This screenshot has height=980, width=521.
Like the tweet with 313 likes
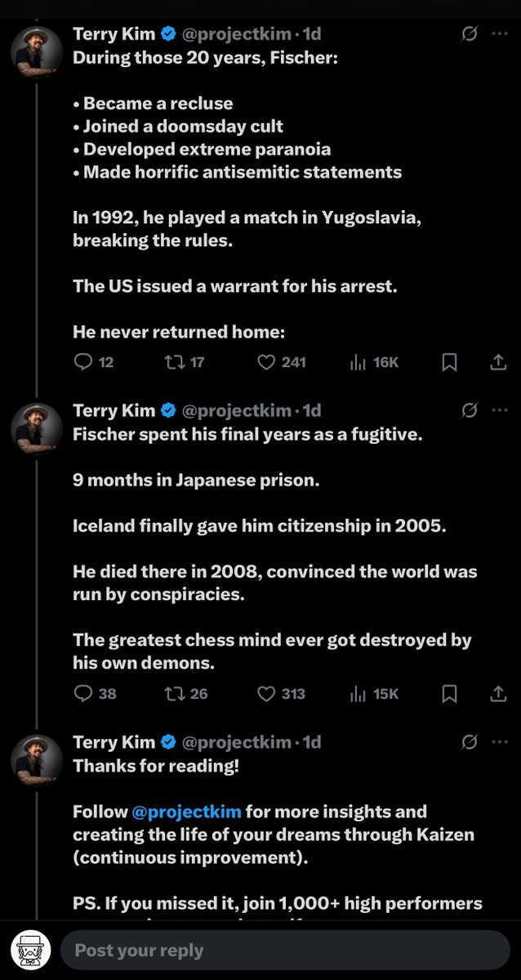266,694
